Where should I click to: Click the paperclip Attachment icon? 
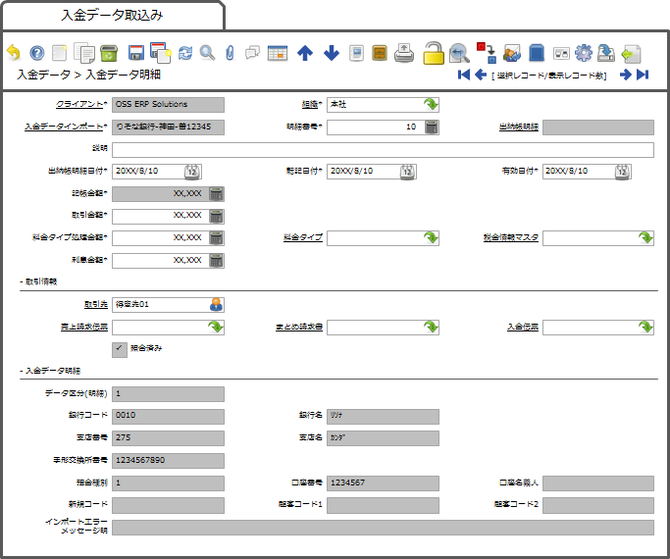pyautogui.click(x=230, y=53)
